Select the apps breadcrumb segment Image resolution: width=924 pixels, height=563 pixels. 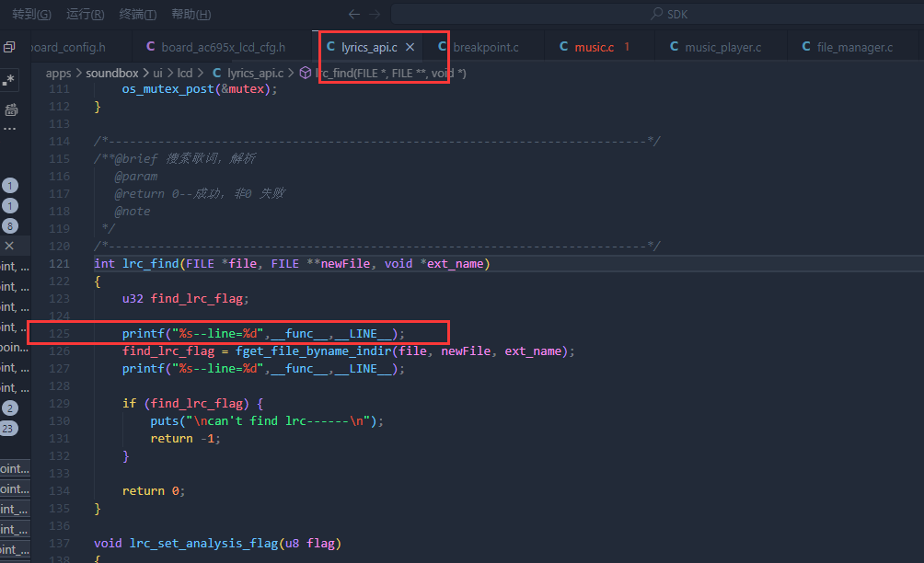pyautogui.click(x=58, y=73)
